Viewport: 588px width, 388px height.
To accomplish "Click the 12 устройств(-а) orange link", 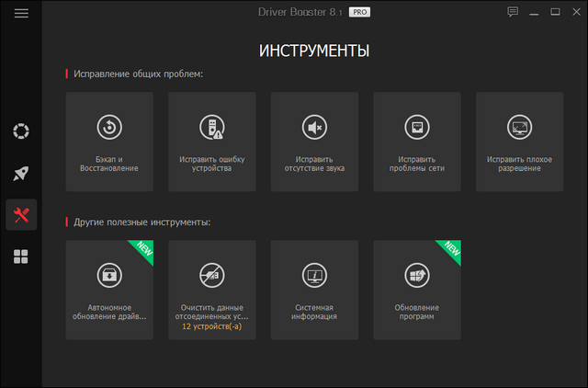I will pos(212,326).
